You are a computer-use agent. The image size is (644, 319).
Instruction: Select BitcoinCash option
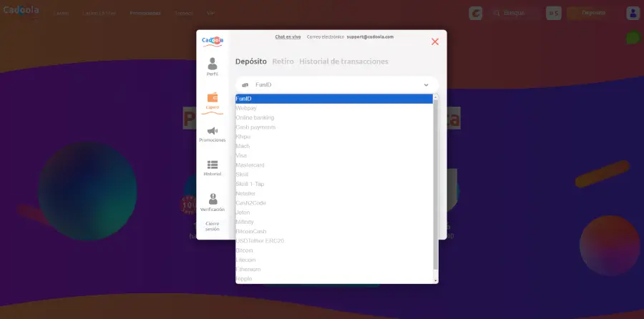pyautogui.click(x=334, y=231)
